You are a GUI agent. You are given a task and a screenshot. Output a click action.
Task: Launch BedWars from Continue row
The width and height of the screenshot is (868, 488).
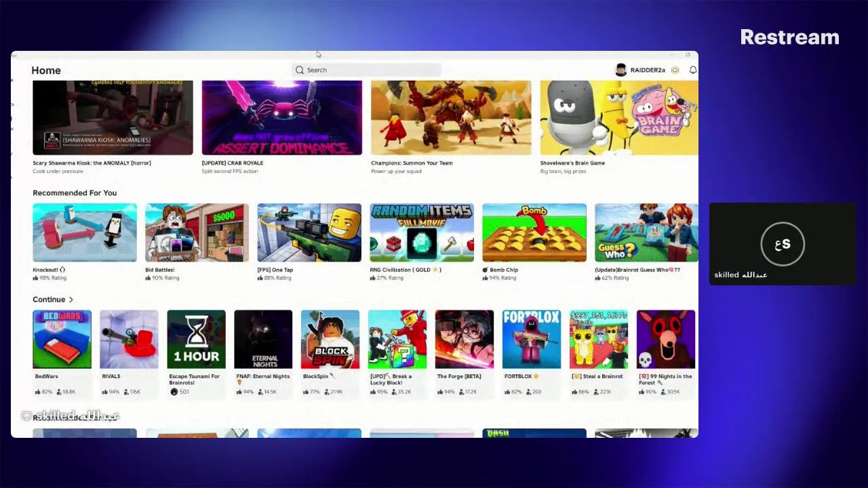click(62, 340)
